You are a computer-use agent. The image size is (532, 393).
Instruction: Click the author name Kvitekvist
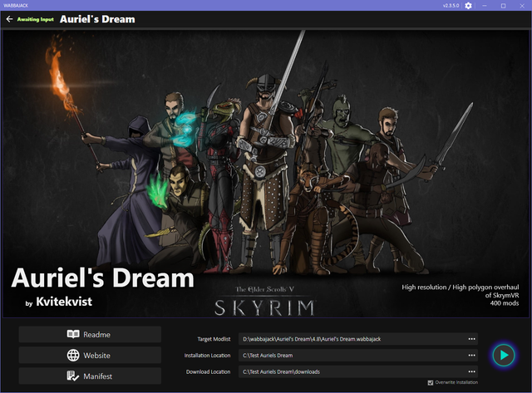[64, 302]
